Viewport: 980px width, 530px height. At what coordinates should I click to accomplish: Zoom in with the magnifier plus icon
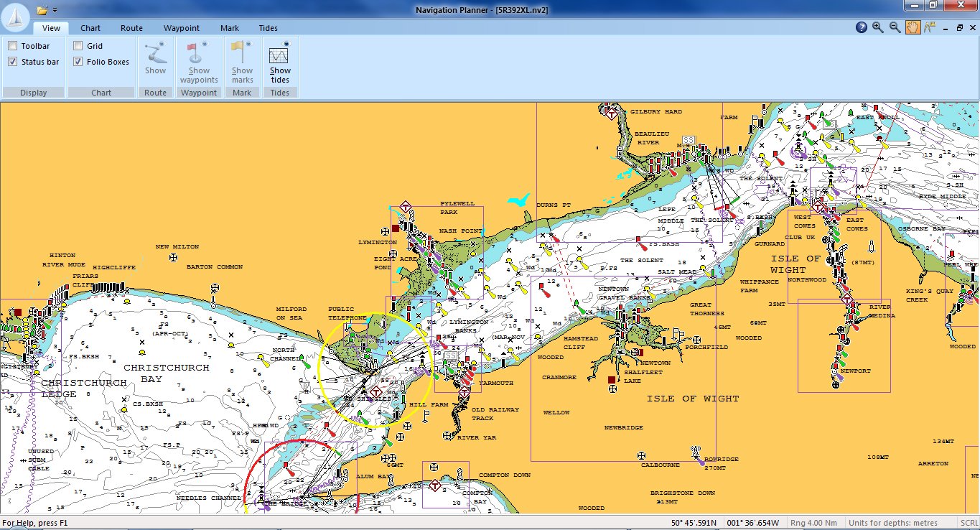[x=877, y=27]
